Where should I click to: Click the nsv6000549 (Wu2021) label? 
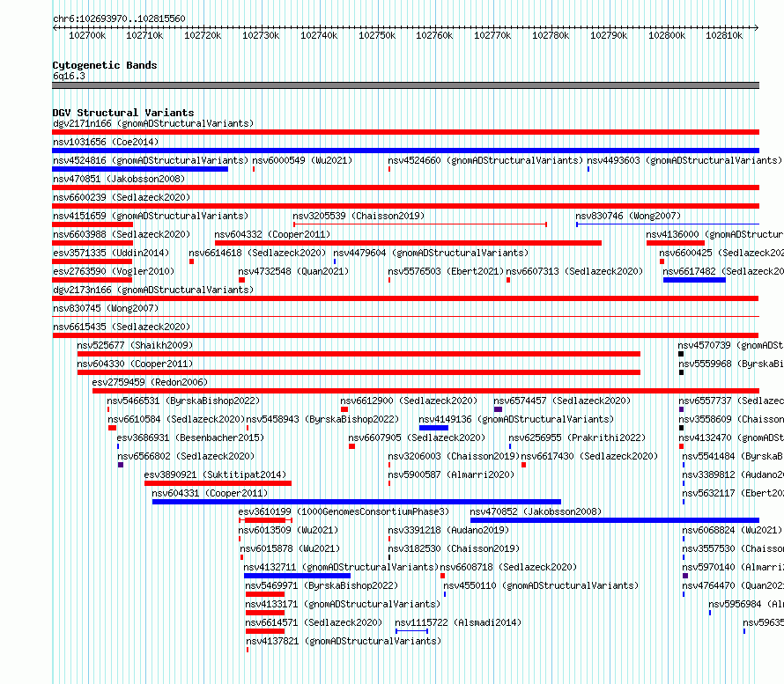coord(302,160)
